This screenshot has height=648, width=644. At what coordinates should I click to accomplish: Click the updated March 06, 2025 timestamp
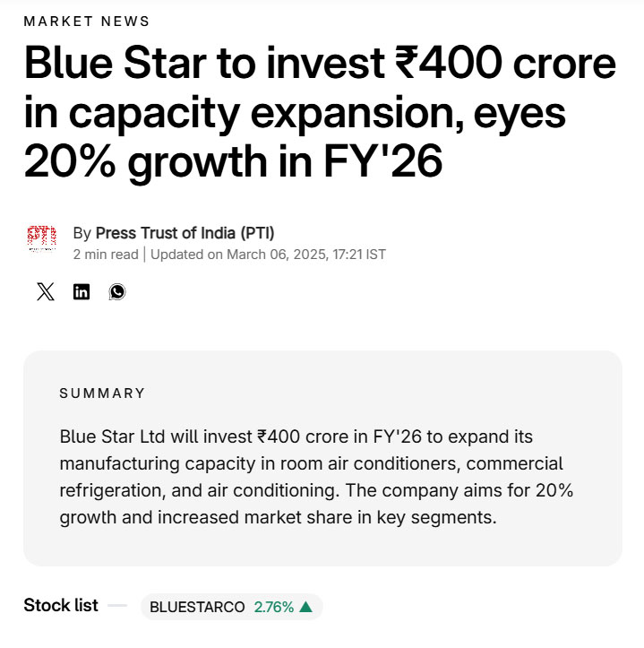point(268,255)
